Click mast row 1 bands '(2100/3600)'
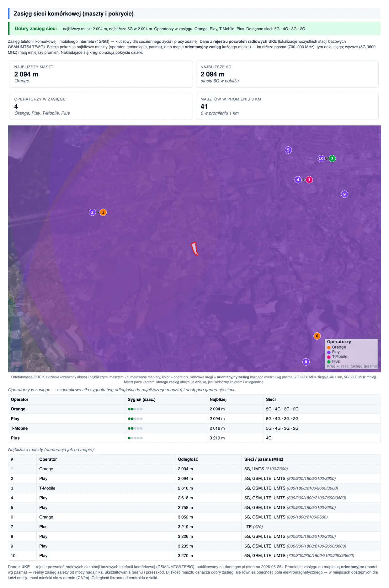 click(276, 469)
